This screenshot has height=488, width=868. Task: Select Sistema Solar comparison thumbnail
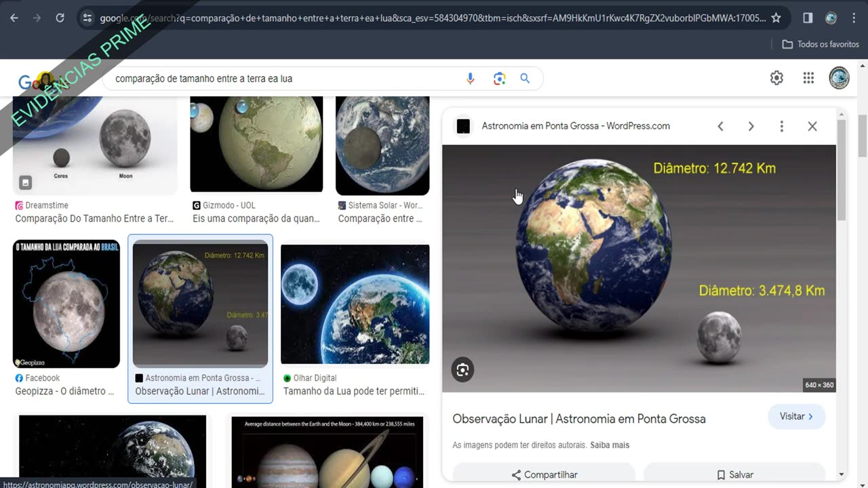pos(382,146)
